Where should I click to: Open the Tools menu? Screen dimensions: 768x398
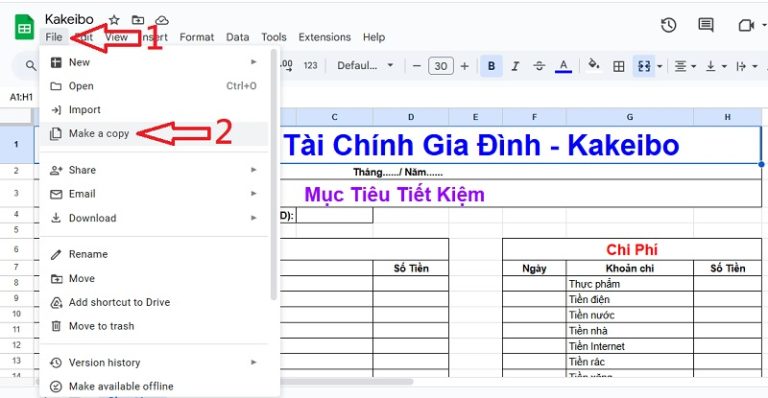tap(274, 37)
